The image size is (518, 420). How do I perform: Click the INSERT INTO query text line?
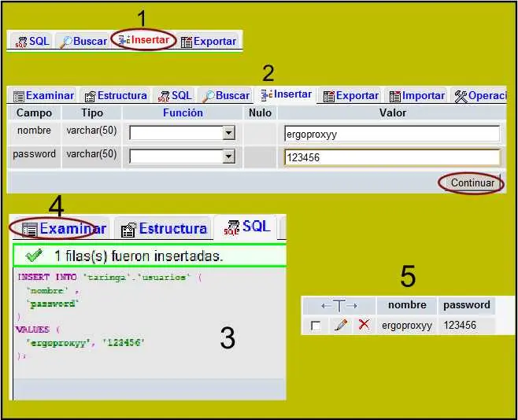pos(109,277)
